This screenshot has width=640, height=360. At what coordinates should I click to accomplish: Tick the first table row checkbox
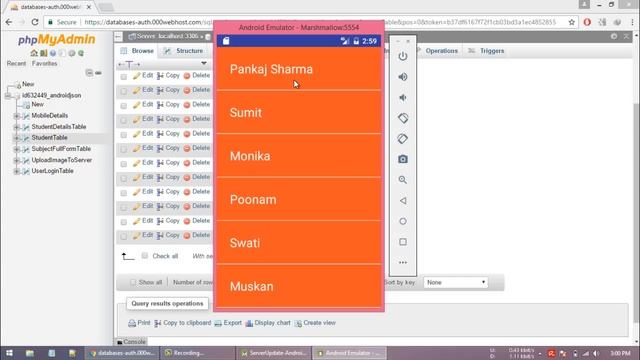tap(124, 77)
